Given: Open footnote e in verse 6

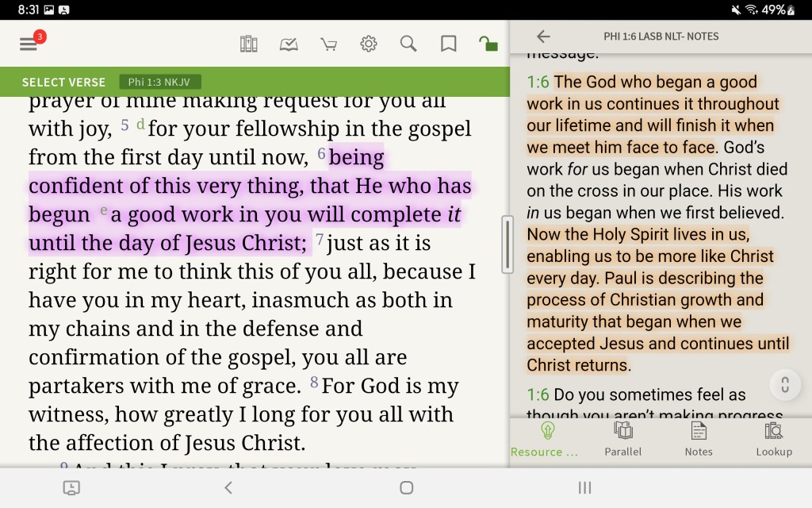Looking at the screenshot, I should pos(105,210).
